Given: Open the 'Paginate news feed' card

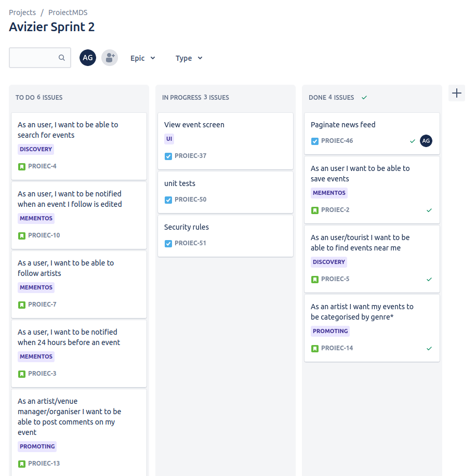Looking at the screenshot, I should click(372, 134).
